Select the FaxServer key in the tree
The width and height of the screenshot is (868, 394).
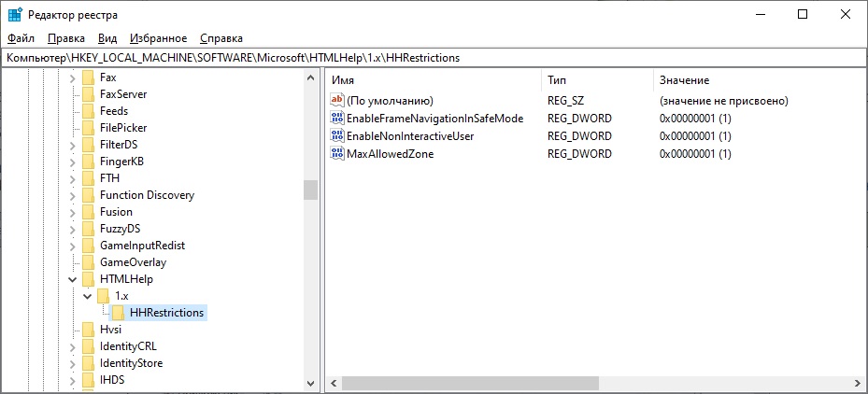coord(122,94)
